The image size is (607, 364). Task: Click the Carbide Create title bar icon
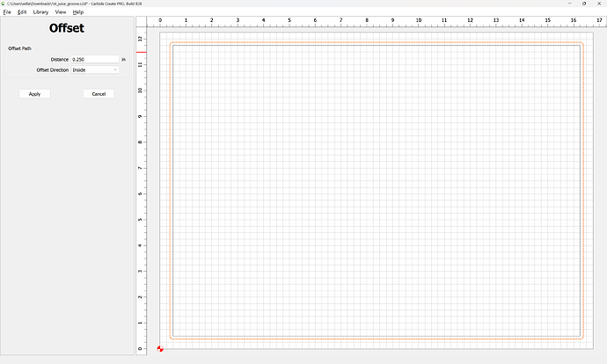[4, 4]
